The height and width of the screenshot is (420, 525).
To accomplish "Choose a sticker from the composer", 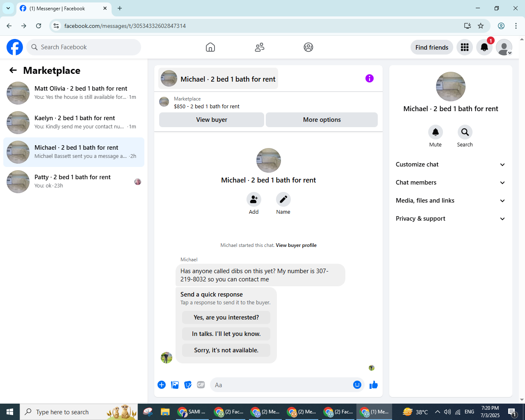I will click(x=188, y=385).
